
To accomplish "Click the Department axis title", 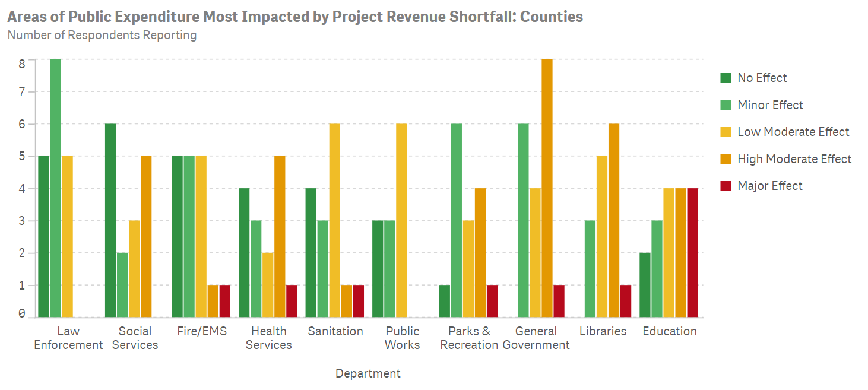I will (x=368, y=373).
